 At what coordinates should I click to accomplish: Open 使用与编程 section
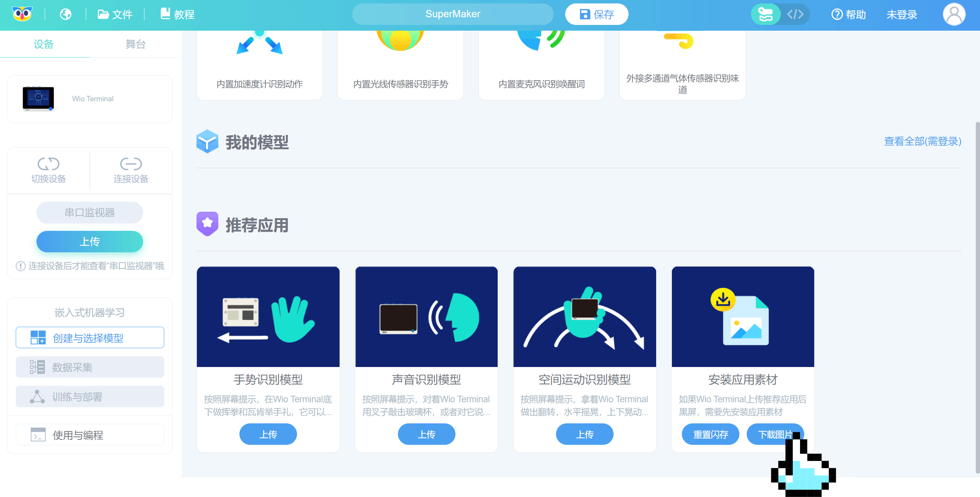90,434
